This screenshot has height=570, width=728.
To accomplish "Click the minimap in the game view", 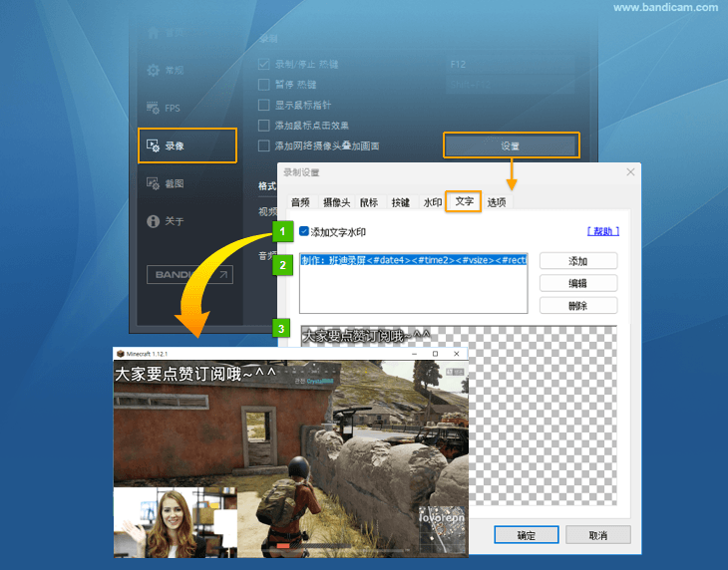I will 442,530.
